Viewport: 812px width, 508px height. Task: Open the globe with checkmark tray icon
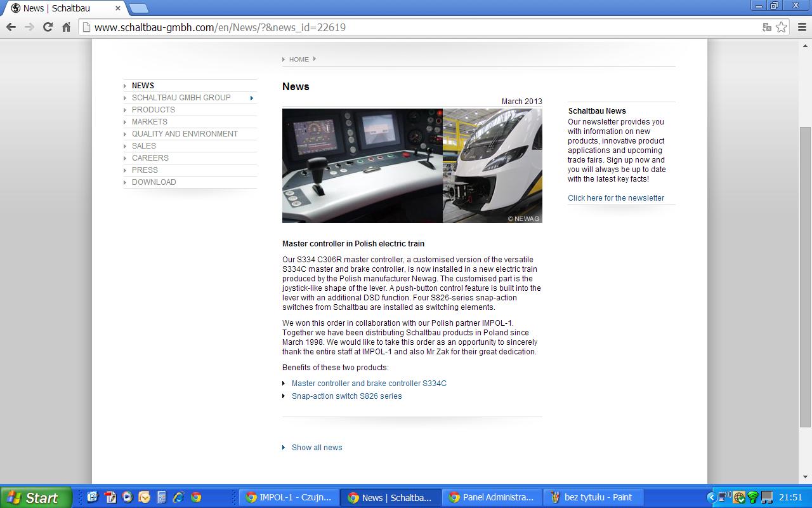coord(738,497)
